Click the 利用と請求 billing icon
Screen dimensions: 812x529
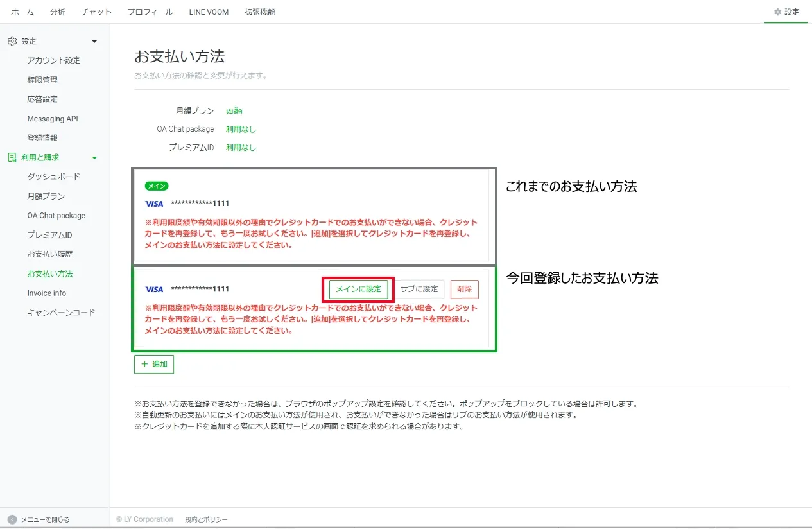12,157
